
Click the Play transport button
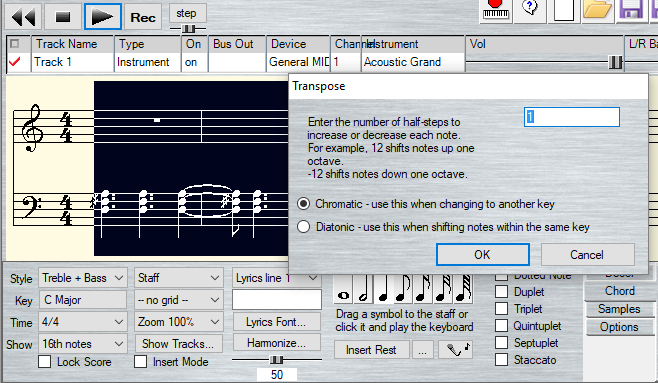tap(103, 17)
